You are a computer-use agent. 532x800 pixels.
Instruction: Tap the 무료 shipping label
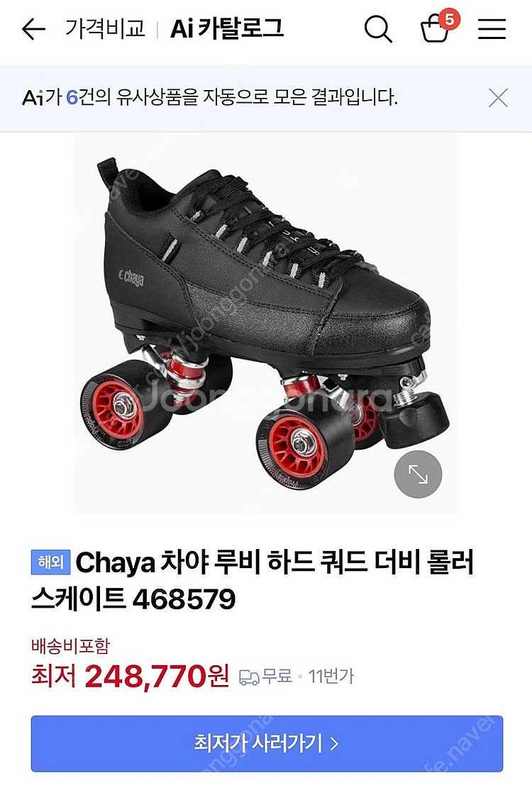277,677
